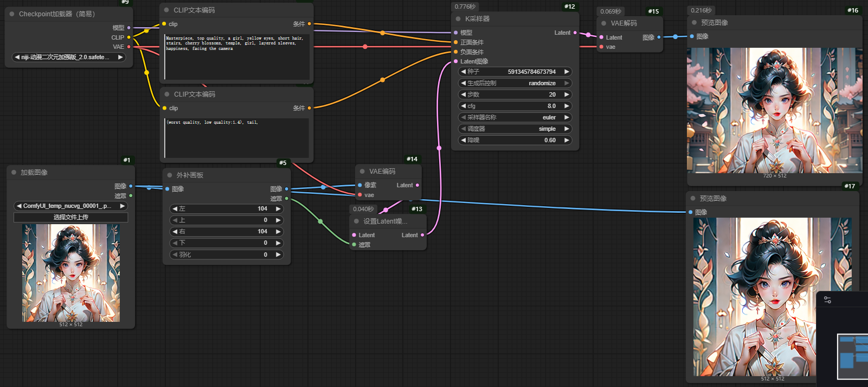Click into the Masterpiece positive prompt text box
The width and height of the screenshot is (868, 387).
click(x=237, y=57)
